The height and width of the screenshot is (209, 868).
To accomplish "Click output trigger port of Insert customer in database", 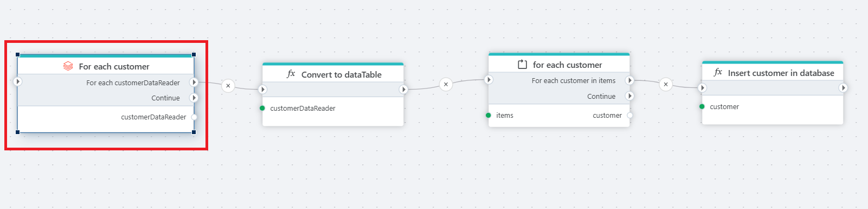I will coord(843,87).
